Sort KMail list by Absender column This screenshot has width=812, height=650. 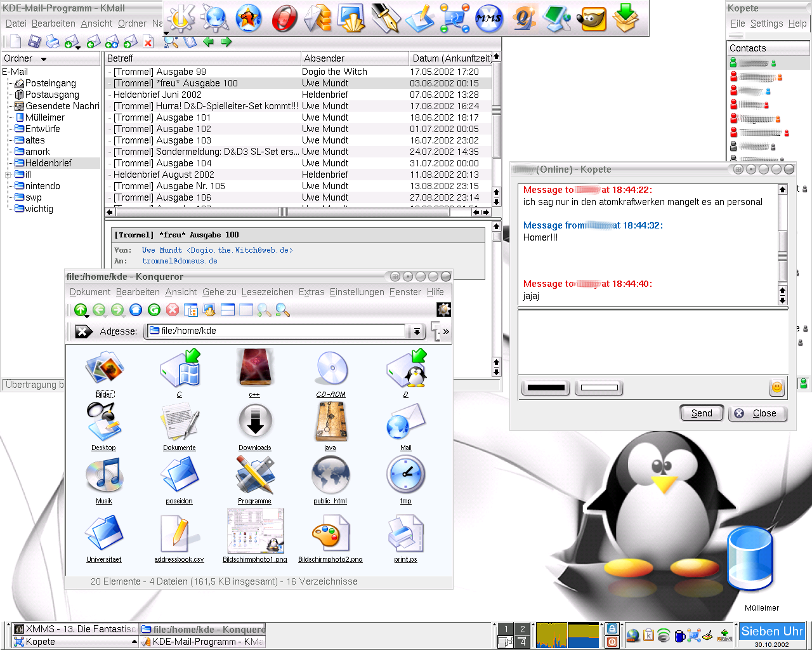pyautogui.click(x=355, y=58)
